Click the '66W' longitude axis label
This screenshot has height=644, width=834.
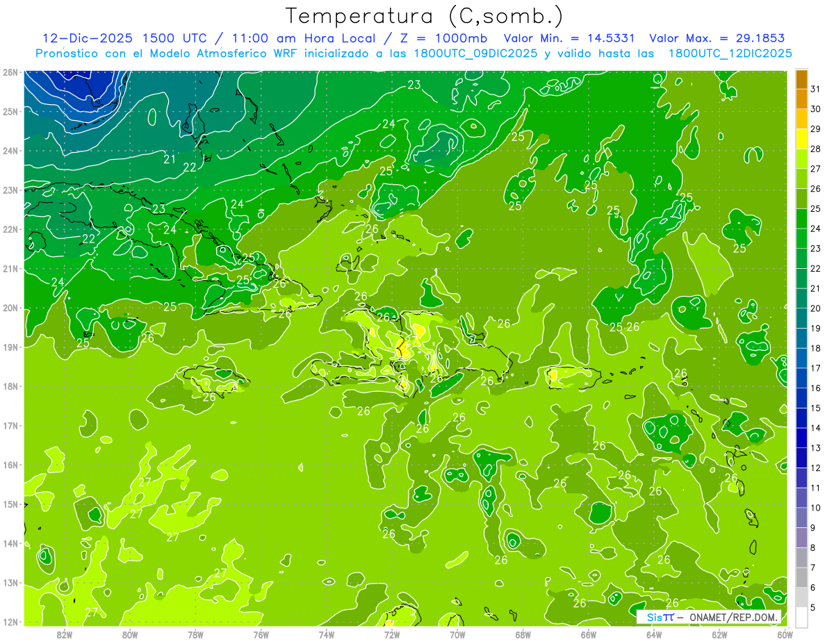(589, 634)
